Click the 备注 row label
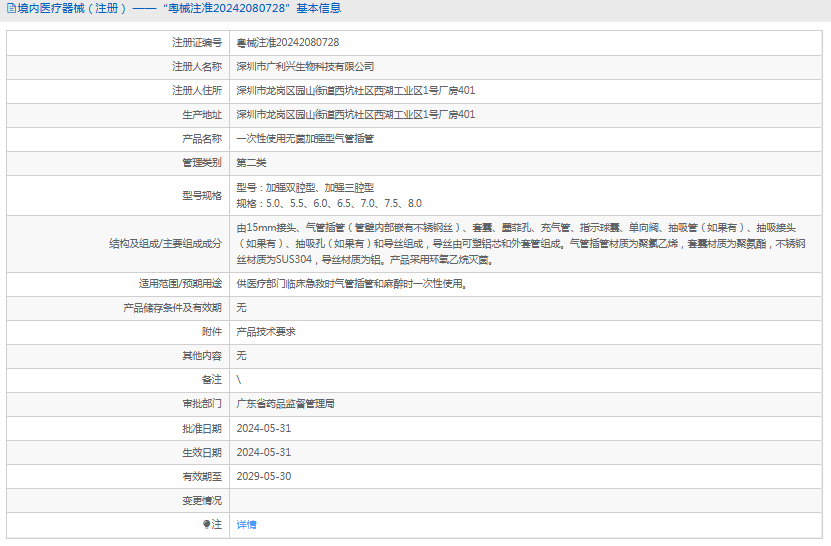This screenshot has height=546, width=831. tap(212, 380)
